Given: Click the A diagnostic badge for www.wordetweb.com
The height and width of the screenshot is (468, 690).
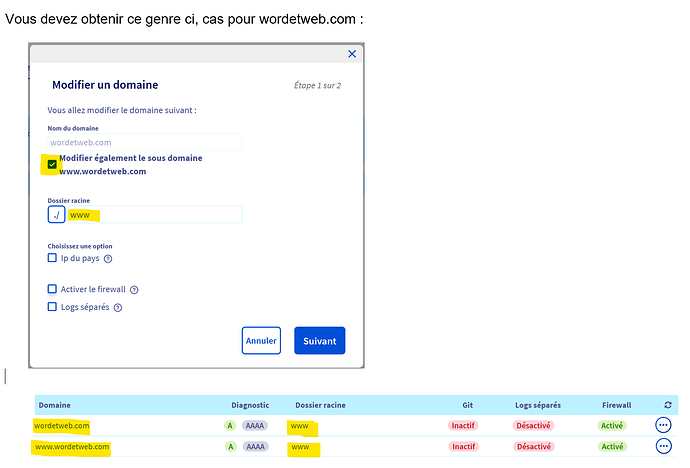Looking at the screenshot, I should [x=230, y=446].
